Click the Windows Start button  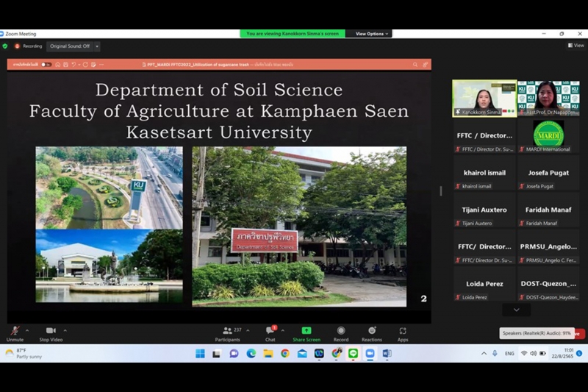(200, 354)
